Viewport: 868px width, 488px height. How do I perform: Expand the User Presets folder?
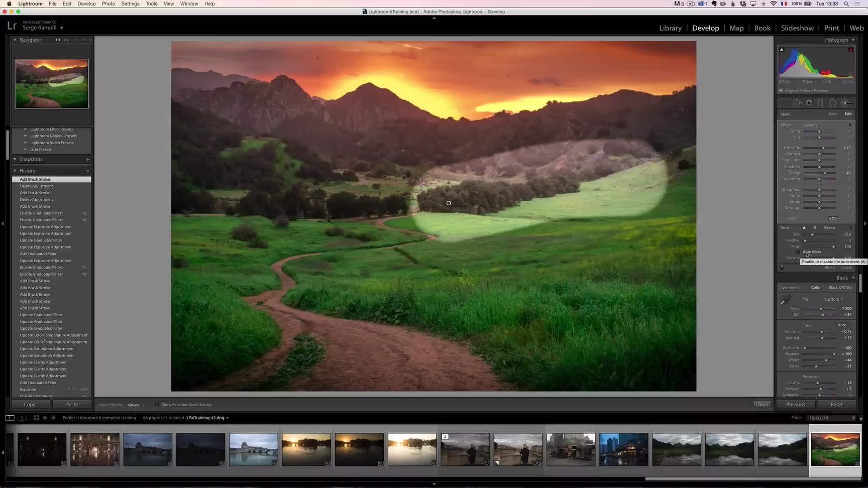(x=26, y=150)
